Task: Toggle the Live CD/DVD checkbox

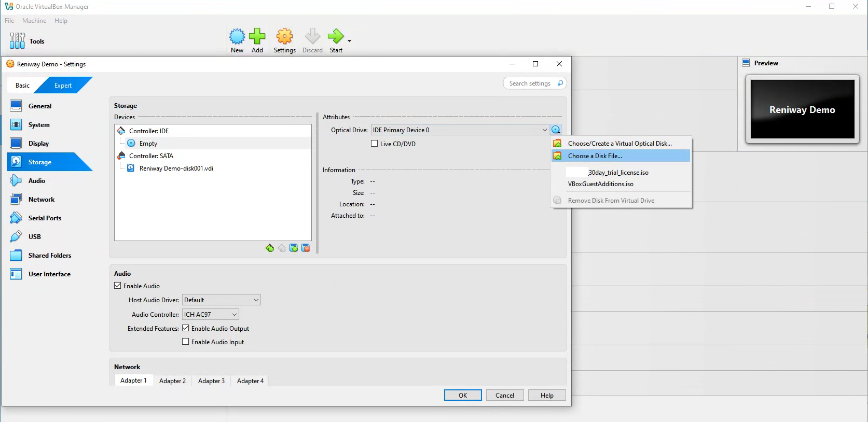Action: point(374,144)
